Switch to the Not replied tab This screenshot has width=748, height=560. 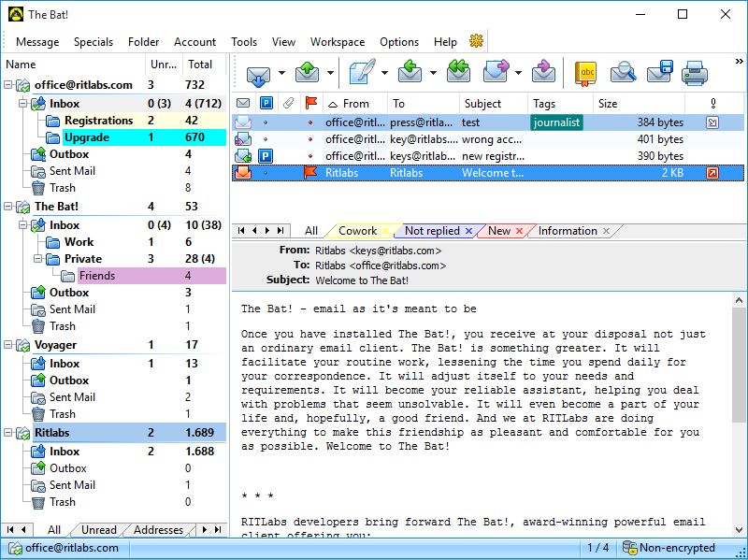pos(432,231)
